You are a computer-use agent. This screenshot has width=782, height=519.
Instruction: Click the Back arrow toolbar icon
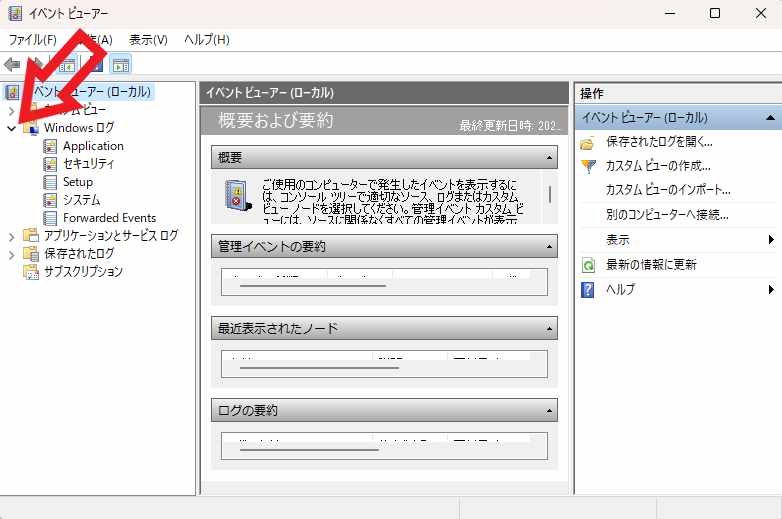click(x=12, y=64)
